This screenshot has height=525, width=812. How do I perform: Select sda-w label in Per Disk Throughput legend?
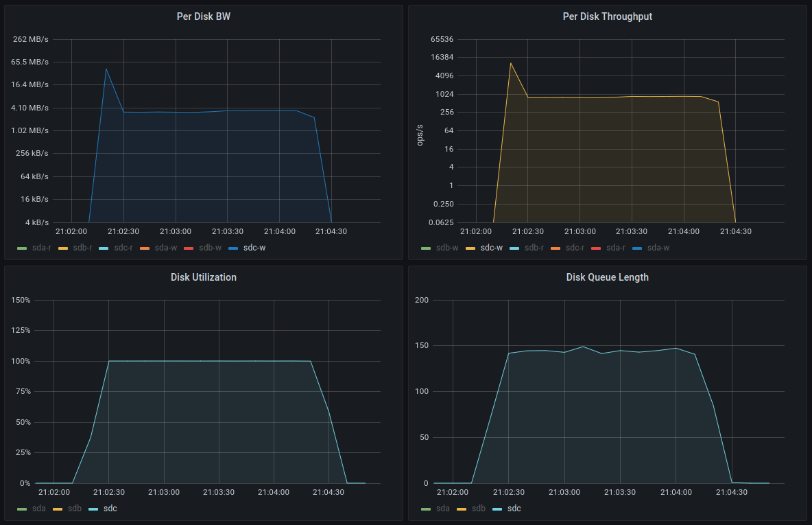click(658, 248)
